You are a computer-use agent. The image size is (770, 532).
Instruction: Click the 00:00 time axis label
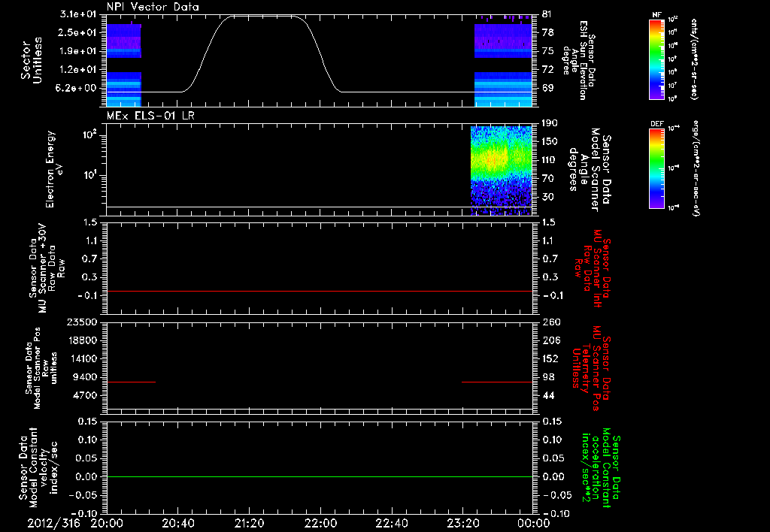pyautogui.click(x=534, y=523)
